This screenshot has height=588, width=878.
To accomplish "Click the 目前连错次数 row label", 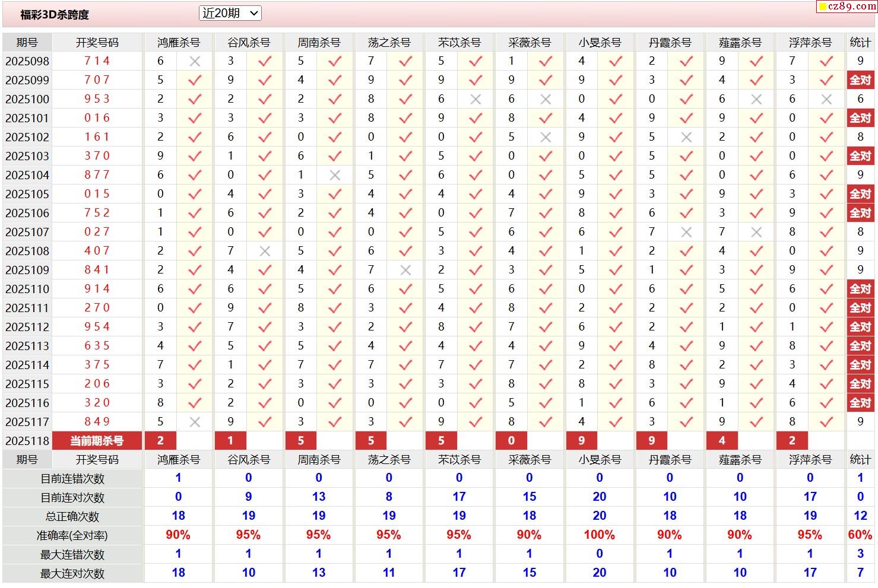I will click(x=72, y=479).
